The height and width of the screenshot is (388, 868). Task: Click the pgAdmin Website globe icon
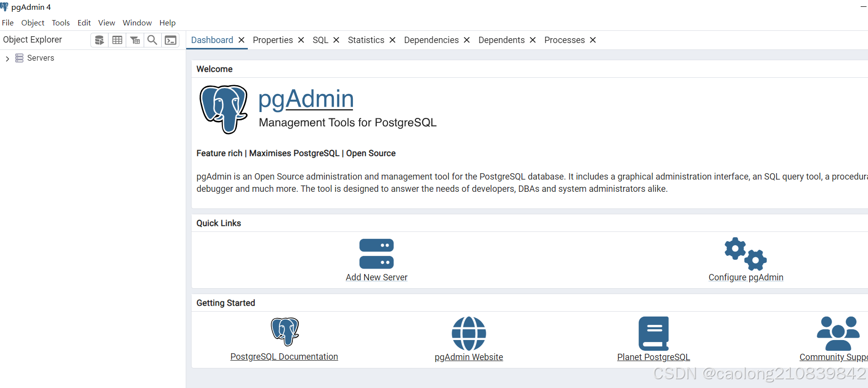469,333
